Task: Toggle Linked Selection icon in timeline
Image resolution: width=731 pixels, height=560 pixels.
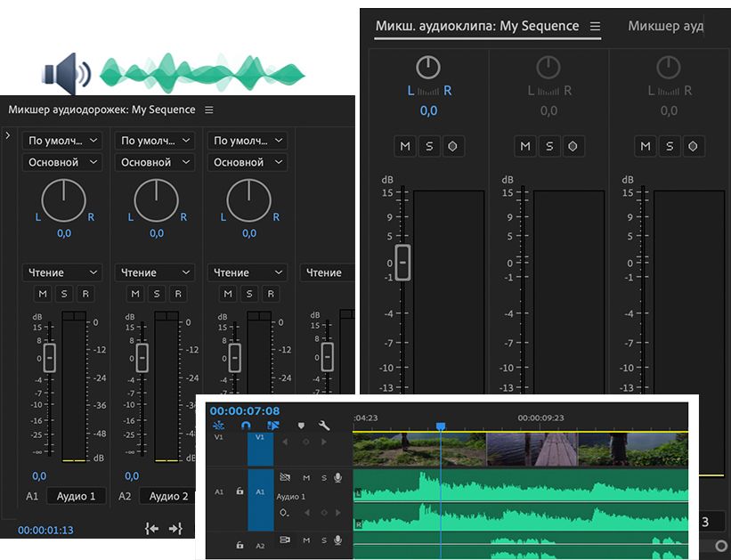Action: pyautogui.click(x=273, y=426)
